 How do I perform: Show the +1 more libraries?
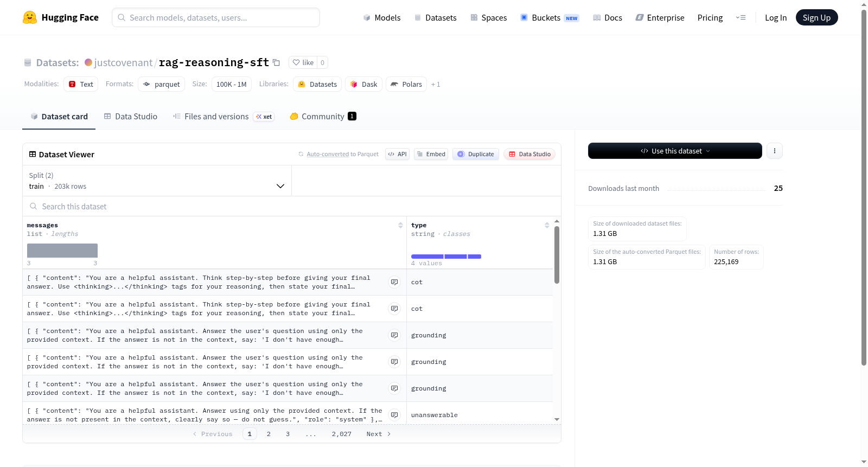tap(436, 84)
